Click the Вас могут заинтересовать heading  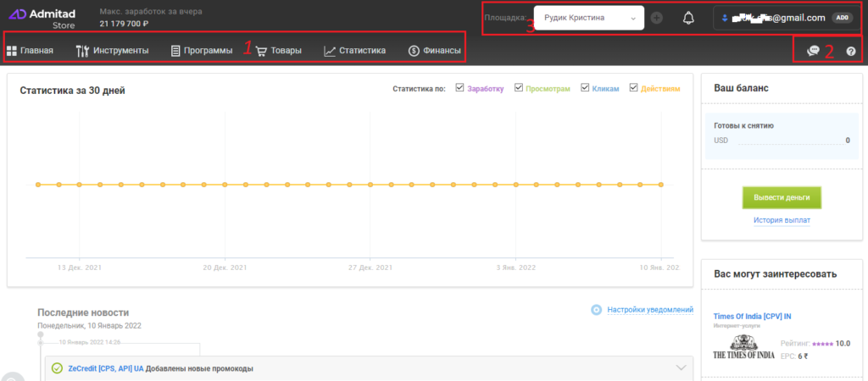775,274
